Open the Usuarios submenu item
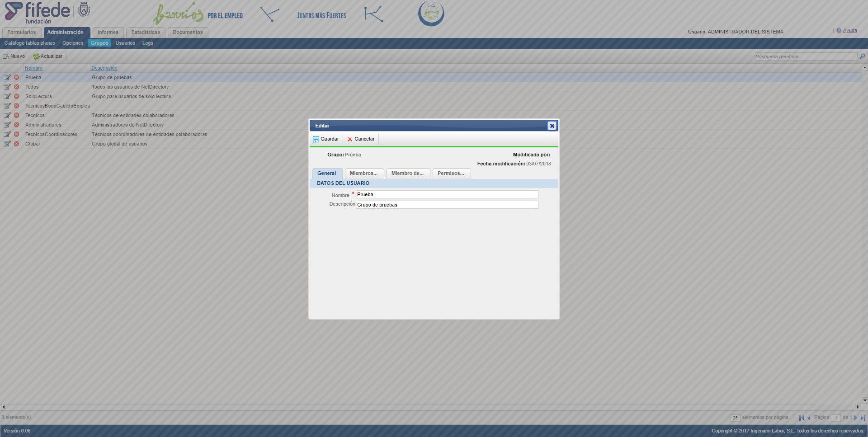This screenshot has height=437, width=868. (125, 43)
